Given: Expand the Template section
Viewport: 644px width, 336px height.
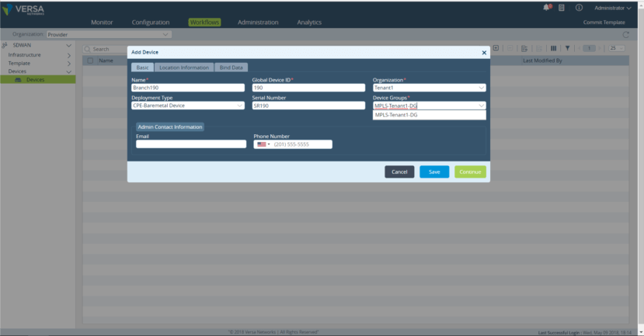Looking at the screenshot, I should (x=68, y=64).
